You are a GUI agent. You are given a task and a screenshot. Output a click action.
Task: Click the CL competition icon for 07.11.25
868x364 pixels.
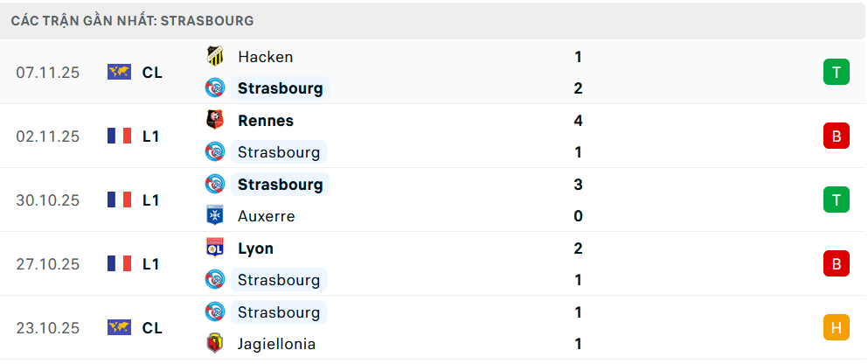tap(119, 72)
